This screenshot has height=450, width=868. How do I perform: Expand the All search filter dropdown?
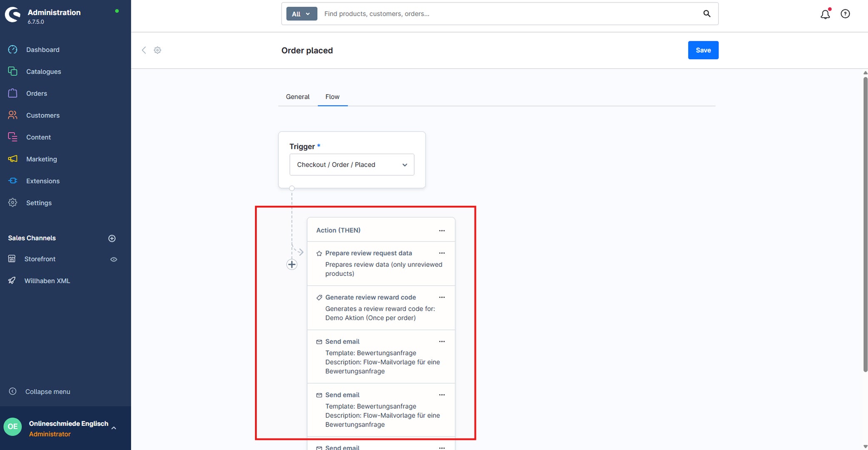[301, 14]
